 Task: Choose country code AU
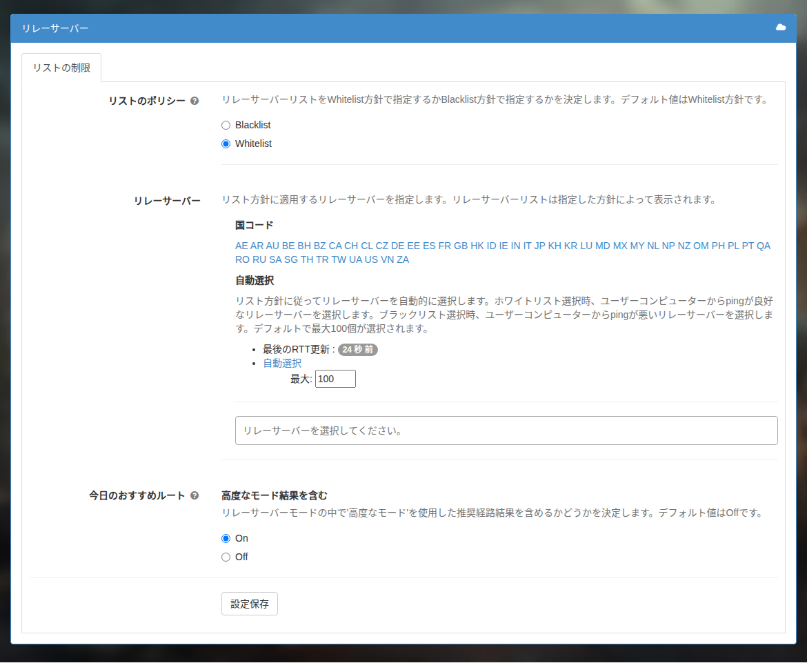point(272,246)
